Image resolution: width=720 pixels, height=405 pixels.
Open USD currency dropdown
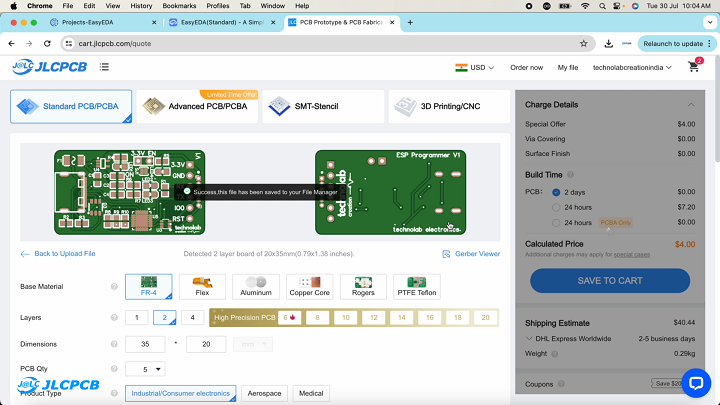click(x=482, y=68)
